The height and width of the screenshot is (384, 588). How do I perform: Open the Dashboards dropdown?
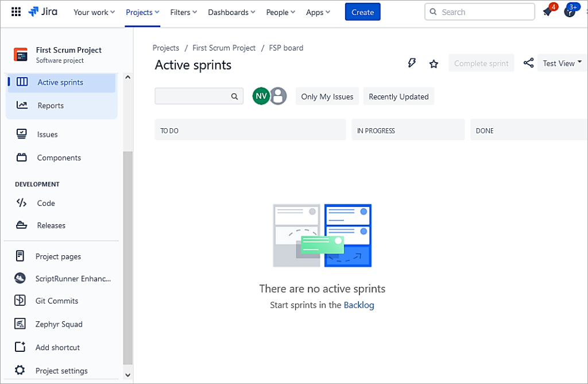(x=231, y=11)
